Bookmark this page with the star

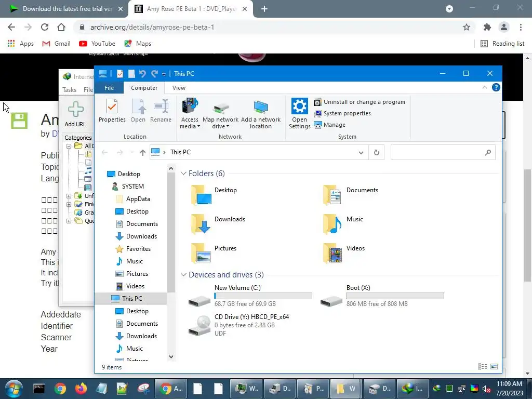coord(467,27)
